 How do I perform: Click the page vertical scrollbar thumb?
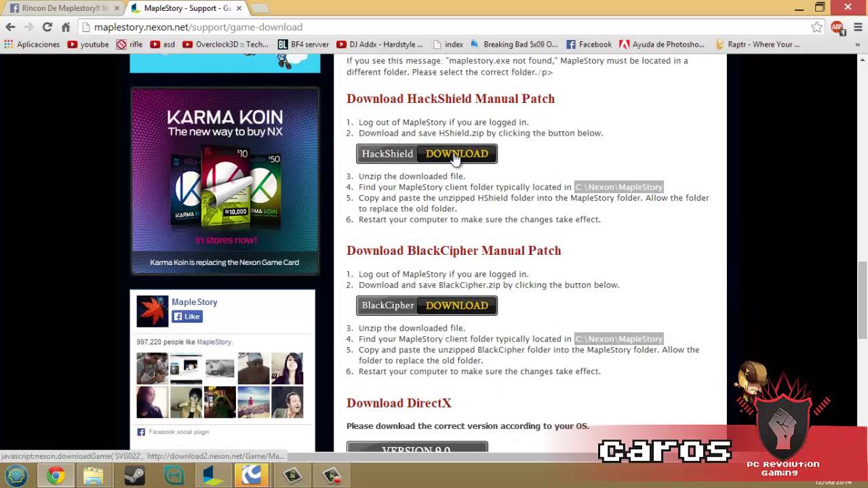coord(863,299)
